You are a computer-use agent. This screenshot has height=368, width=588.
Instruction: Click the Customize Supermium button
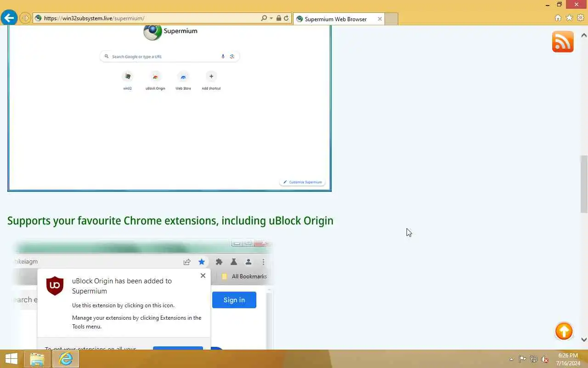pyautogui.click(x=303, y=182)
